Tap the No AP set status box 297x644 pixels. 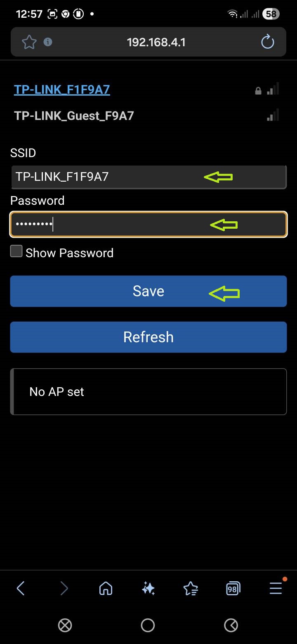[148, 391]
